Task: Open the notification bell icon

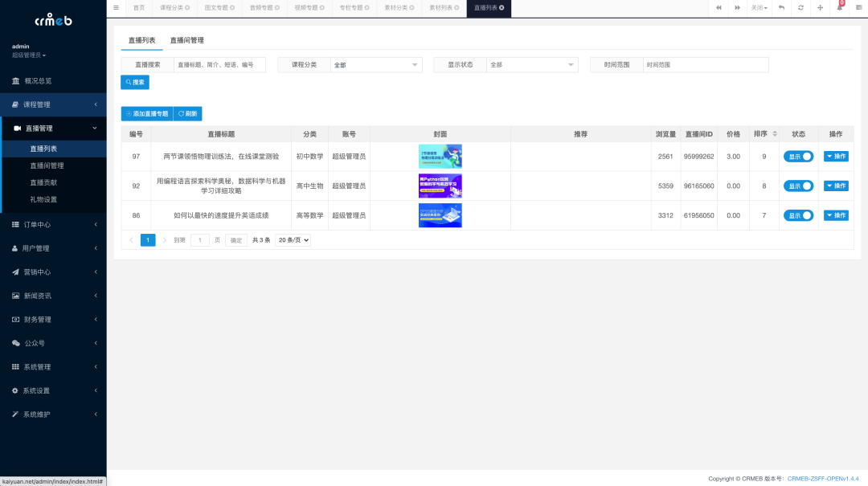Action: [x=839, y=8]
